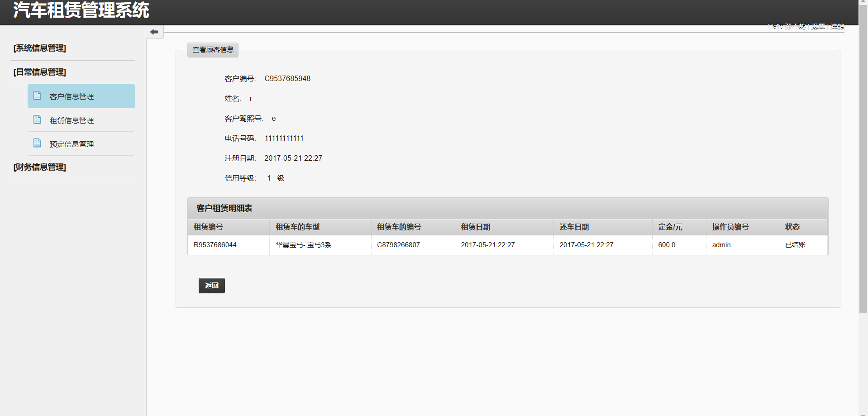Select rental number R9537686044 cell
Screen dimensions: 868x416
pyautogui.click(x=229, y=245)
